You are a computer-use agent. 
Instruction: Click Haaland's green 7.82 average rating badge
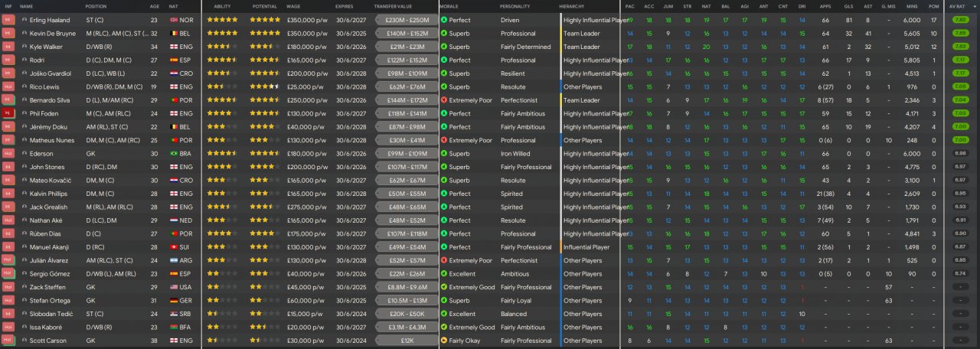point(960,20)
